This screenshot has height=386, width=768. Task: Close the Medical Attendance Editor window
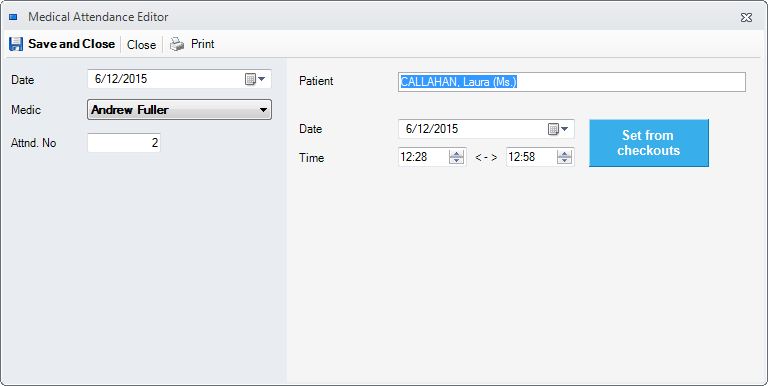[746, 18]
